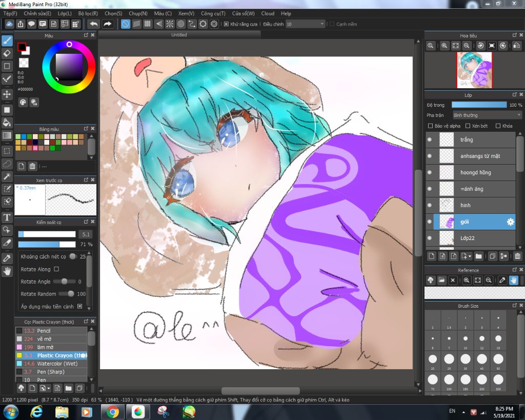Click the Navigator artwork thumbnail
This screenshot has width=525, height=420.
[x=474, y=70]
